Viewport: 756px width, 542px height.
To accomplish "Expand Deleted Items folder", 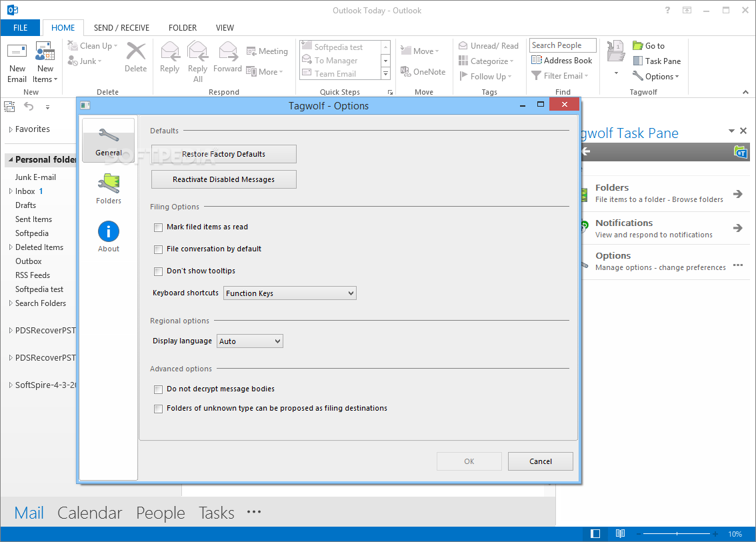I will point(11,247).
